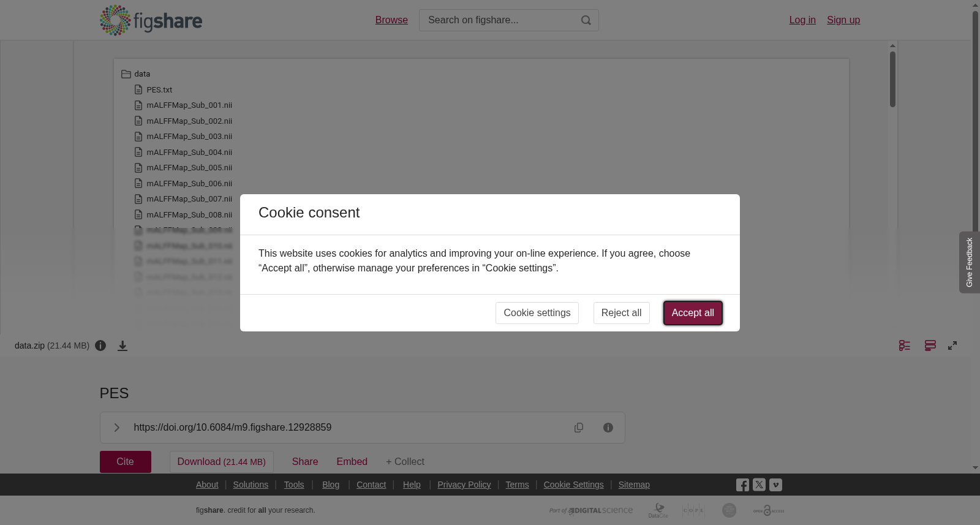Open the Sitemap footer link
980x525 pixels.
[634, 485]
